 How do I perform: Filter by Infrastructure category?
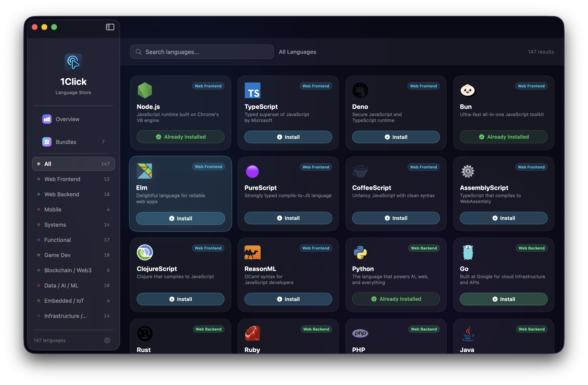[x=73, y=316]
